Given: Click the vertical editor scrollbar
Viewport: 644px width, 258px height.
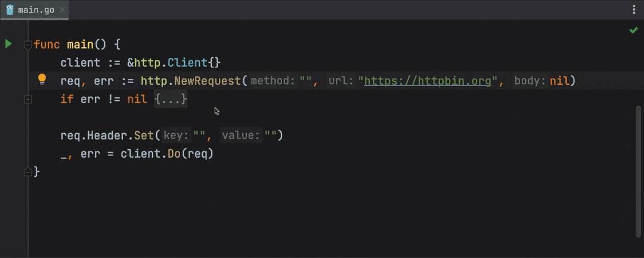Looking at the screenshot, I should (638, 171).
